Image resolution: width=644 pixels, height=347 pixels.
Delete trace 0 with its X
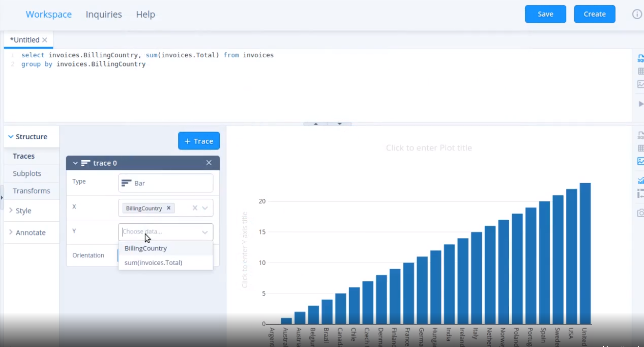tap(209, 163)
